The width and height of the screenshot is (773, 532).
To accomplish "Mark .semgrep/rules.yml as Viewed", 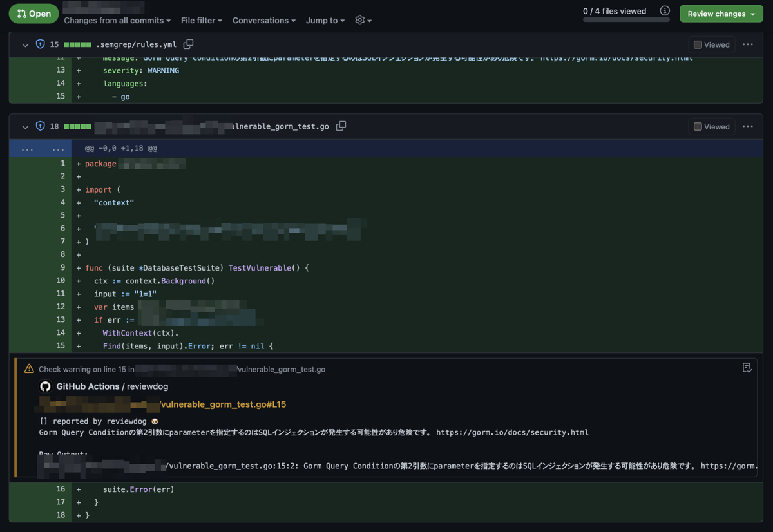I will pos(712,44).
